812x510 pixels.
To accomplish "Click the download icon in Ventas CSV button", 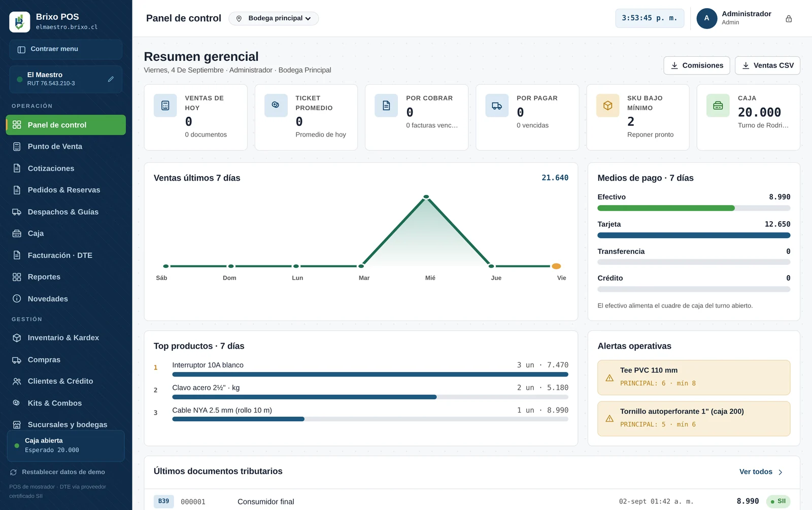I will (x=746, y=65).
